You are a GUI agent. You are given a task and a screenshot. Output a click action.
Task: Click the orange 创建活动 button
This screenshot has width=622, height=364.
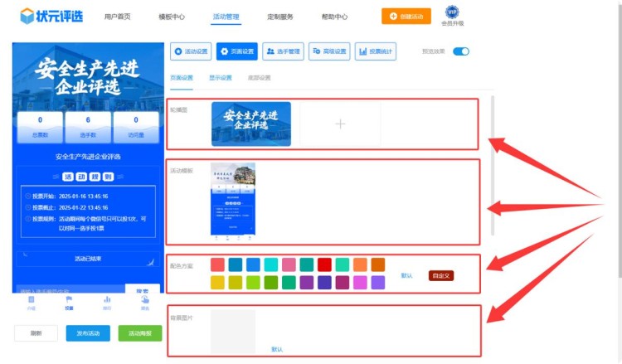point(406,17)
